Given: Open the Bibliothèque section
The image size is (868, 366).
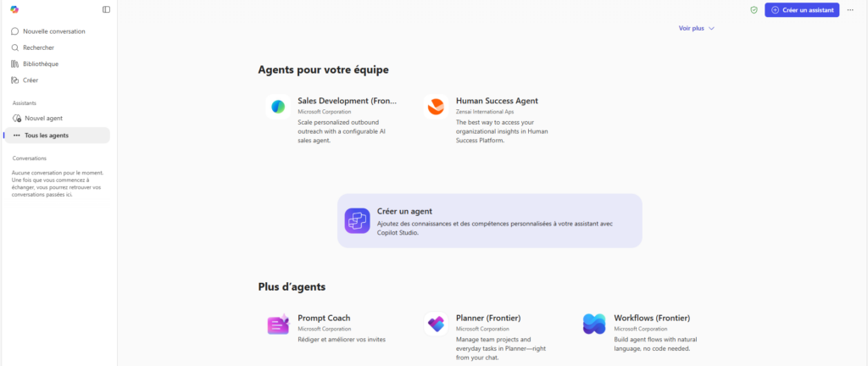Looking at the screenshot, I should click(41, 64).
